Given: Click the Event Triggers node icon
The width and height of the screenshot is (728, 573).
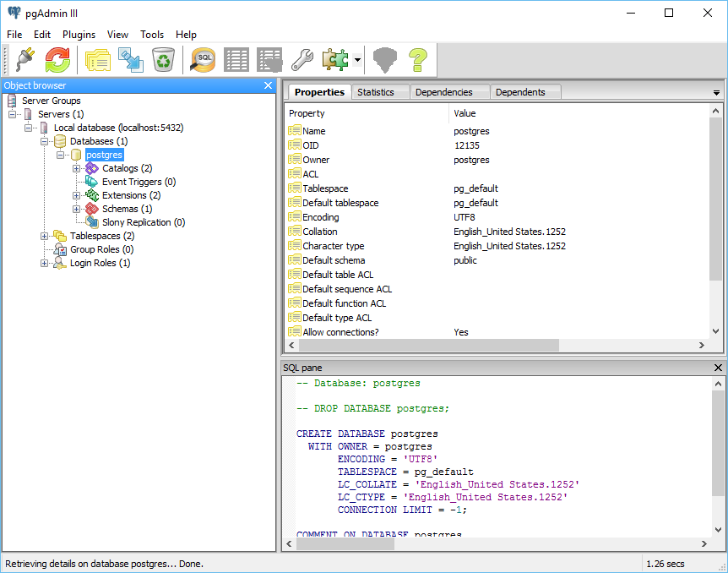Looking at the screenshot, I should [91, 182].
